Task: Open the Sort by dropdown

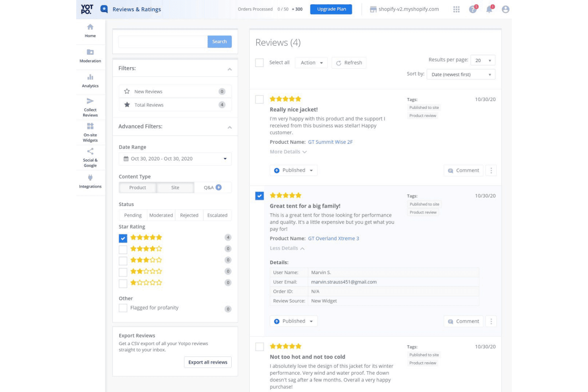Action: pos(461,74)
